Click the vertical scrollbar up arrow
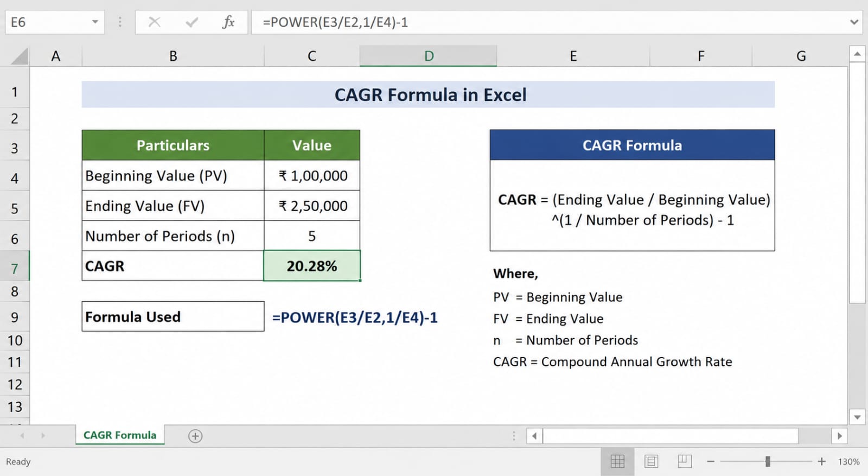868x476 pixels. click(857, 54)
